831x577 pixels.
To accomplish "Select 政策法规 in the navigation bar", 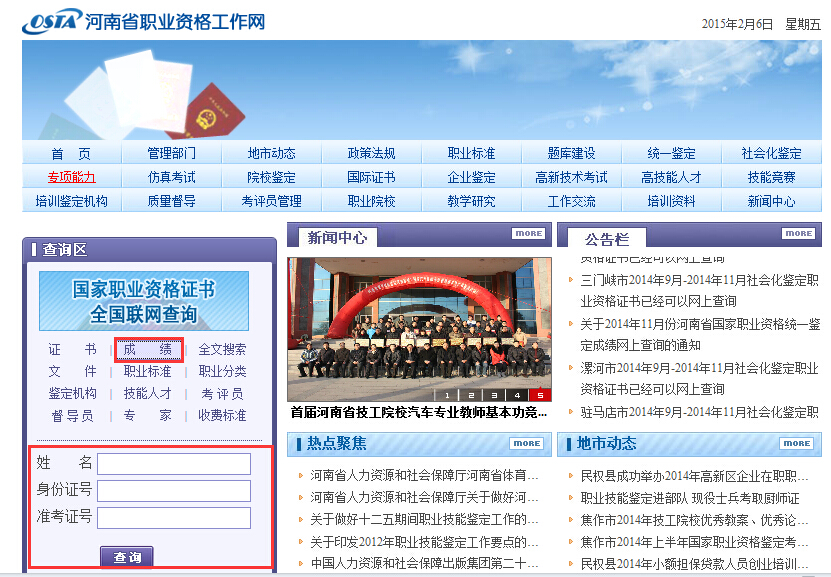I will point(372,154).
